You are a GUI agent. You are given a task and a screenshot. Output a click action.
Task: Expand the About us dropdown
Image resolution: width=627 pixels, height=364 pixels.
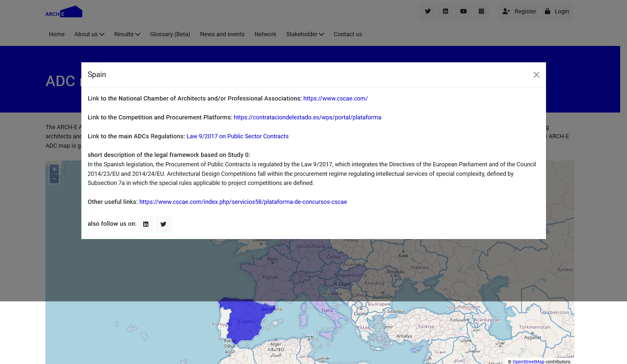tap(89, 34)
